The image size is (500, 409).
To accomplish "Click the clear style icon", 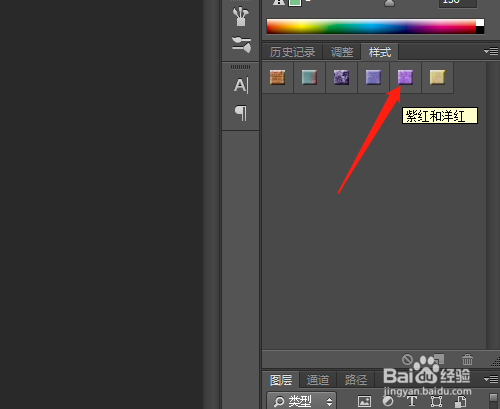I will (x=407, y=359).
